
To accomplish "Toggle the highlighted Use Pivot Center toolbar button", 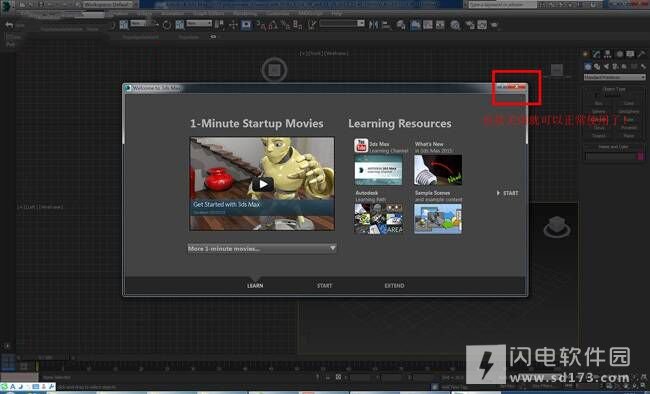I will 246,25.
